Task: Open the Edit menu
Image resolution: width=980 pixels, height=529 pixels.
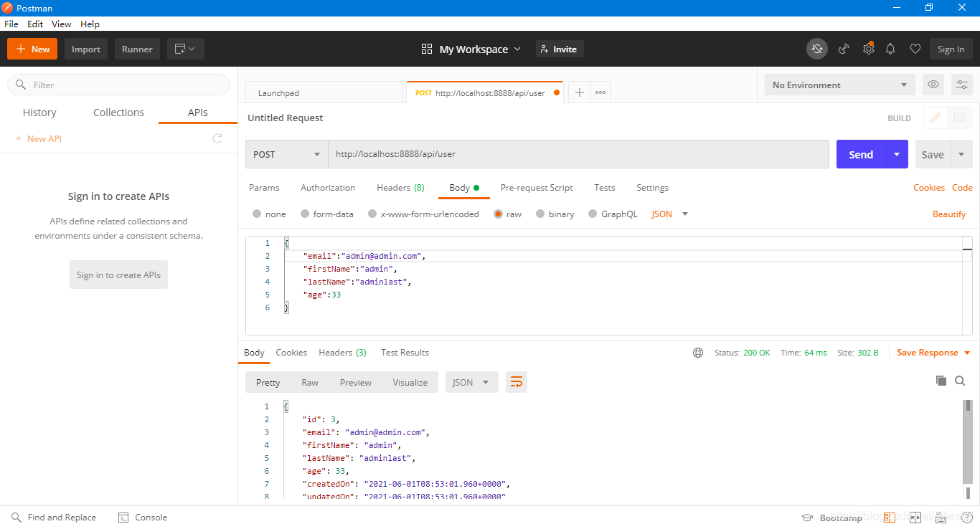Action: tap(35, 24)
